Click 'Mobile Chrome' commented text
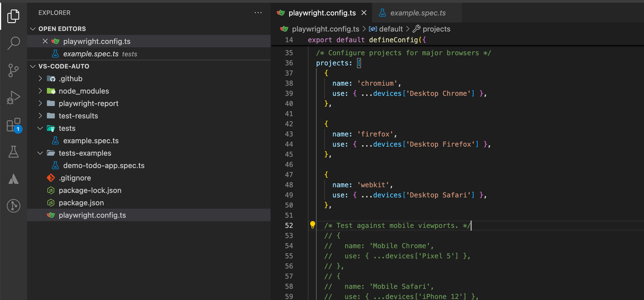The width and height of the screenshot is (644, 300). [399, 246]
